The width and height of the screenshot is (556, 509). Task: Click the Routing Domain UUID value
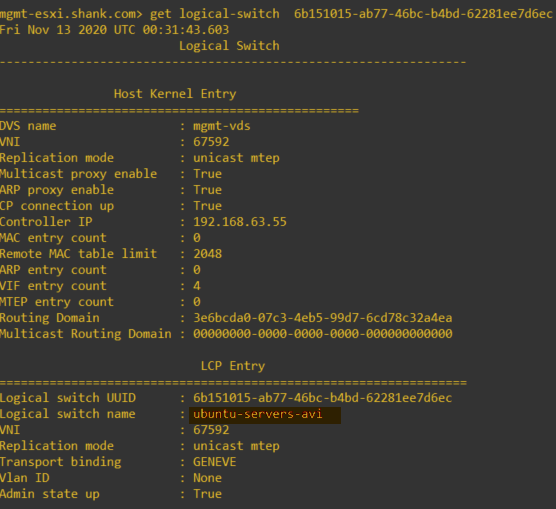(x=323, y=318)
